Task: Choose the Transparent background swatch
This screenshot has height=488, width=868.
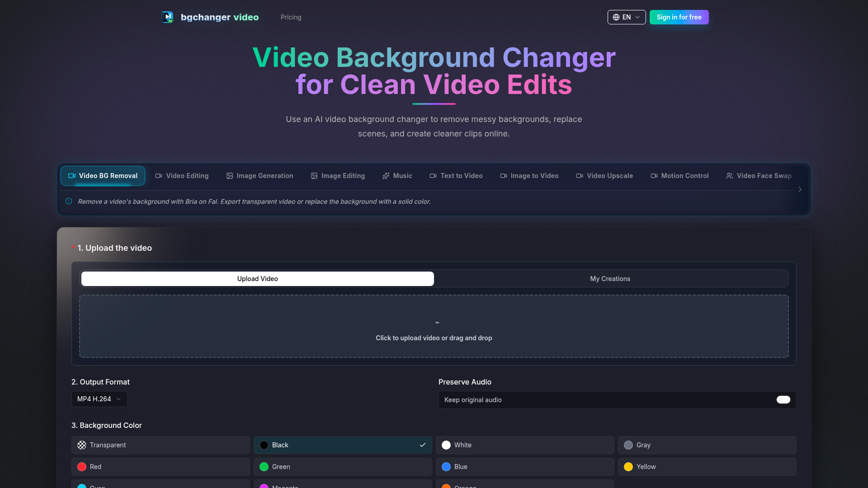Action: coord(160,445)
